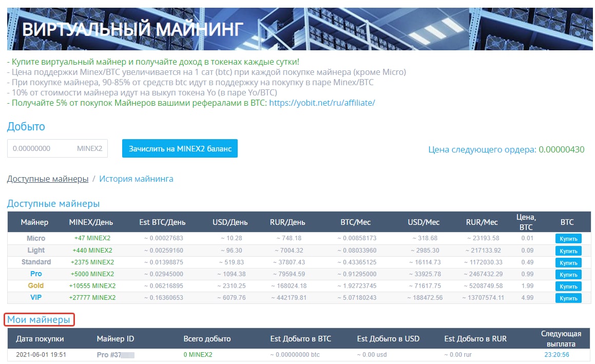Image resolution: width=595 pixels, height=364 pixels.
Task: Select the Micro miner name
Action: tap(36, 238)
